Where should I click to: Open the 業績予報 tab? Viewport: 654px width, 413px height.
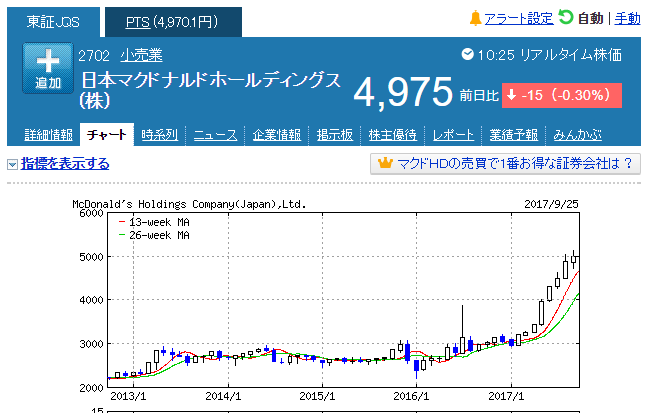point(513,135)
